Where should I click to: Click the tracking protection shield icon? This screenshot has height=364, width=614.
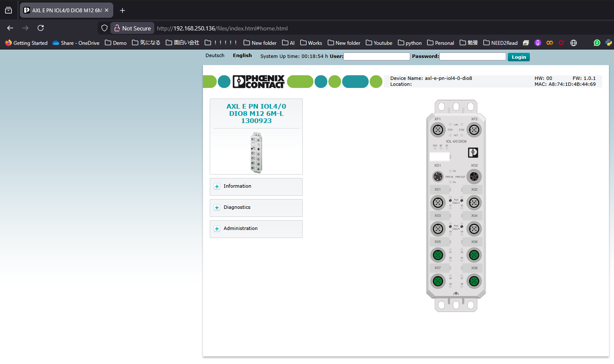click(104, 28)
